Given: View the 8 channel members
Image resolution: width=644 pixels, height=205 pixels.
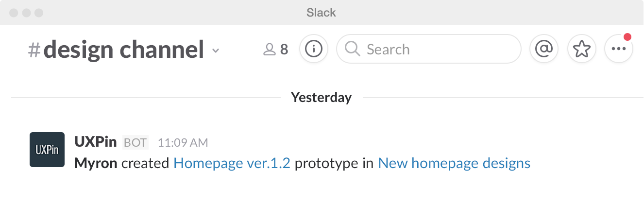Looking at the screenshot, I should 276,49.
